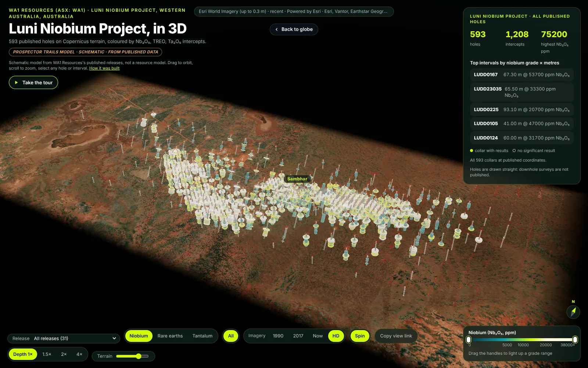The image size is (588, 368).
Task: Select the Niobium element toggle
Action: click(139, 336)
